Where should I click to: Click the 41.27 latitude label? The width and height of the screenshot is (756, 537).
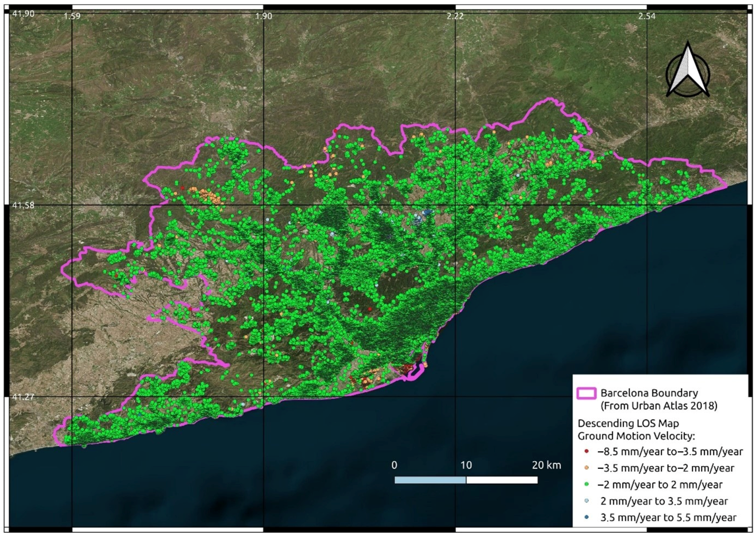(x=23, y=397)
